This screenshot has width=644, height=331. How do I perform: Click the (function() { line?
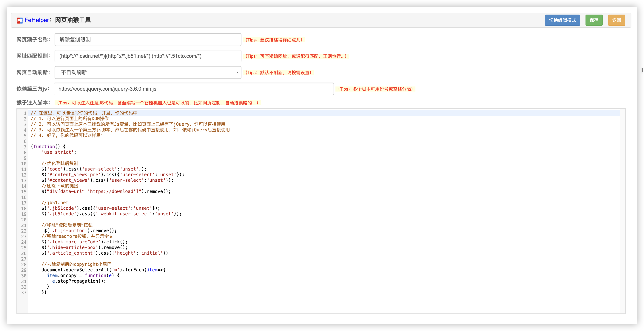[x=48, y=147]
